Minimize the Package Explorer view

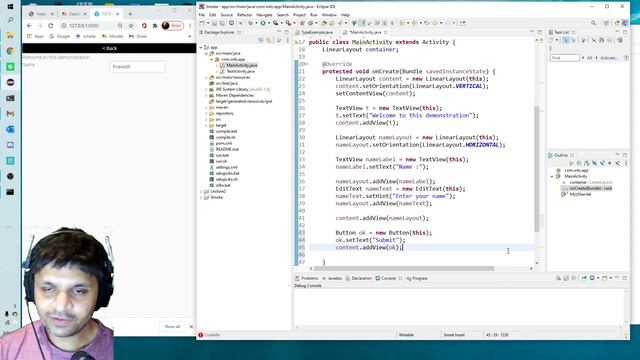(279, 32)
